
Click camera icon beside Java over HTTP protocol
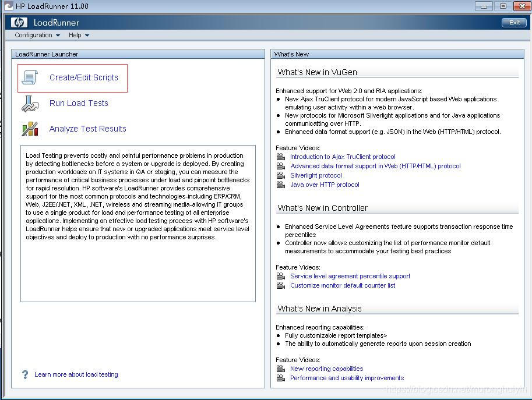tap(281, 185)
